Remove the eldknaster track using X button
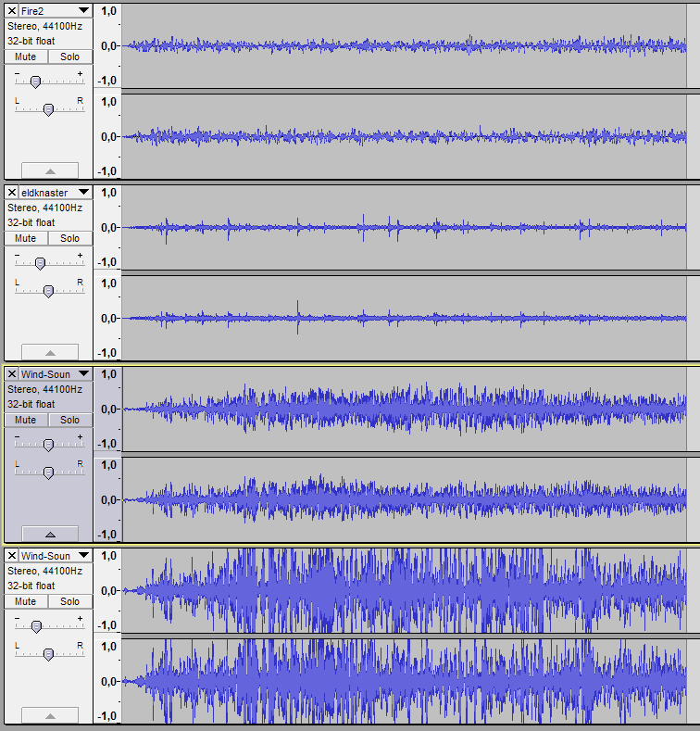The width and height of the screenshot is (700, 731). pyautogui.click(x=11, y=193)
